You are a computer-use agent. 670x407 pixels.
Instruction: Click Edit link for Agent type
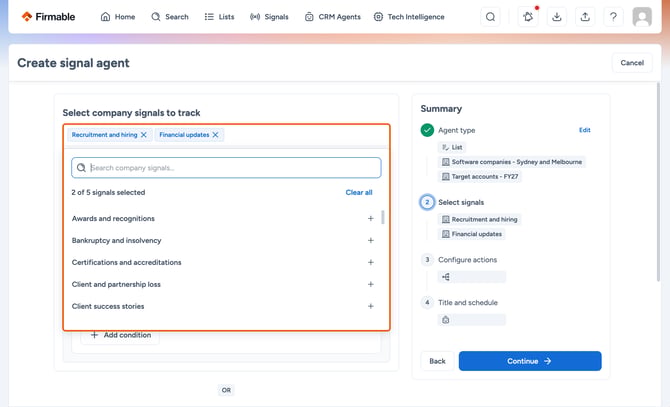click(585, 130)
